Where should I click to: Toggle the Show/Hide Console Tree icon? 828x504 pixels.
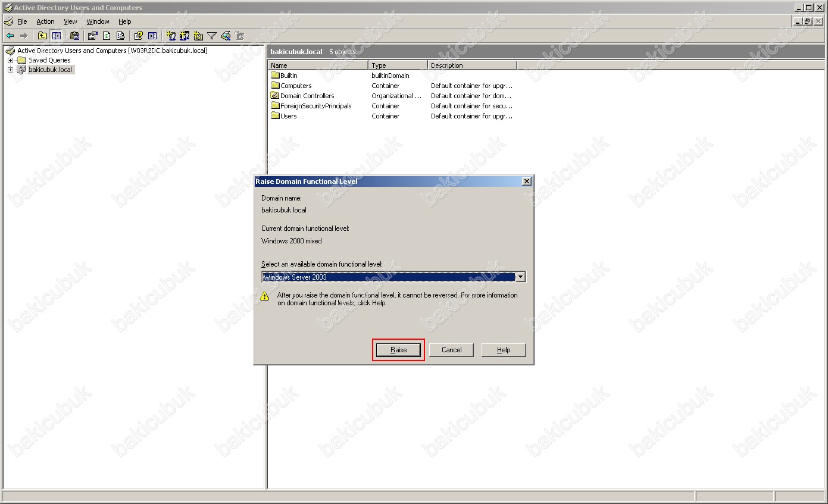click(56, 36)
